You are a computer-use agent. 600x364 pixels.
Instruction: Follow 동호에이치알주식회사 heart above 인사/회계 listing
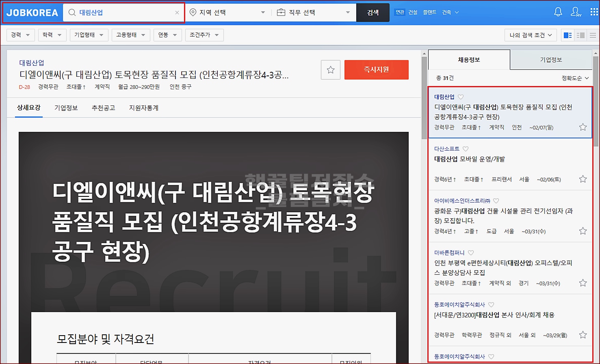[x=491, y=305]
